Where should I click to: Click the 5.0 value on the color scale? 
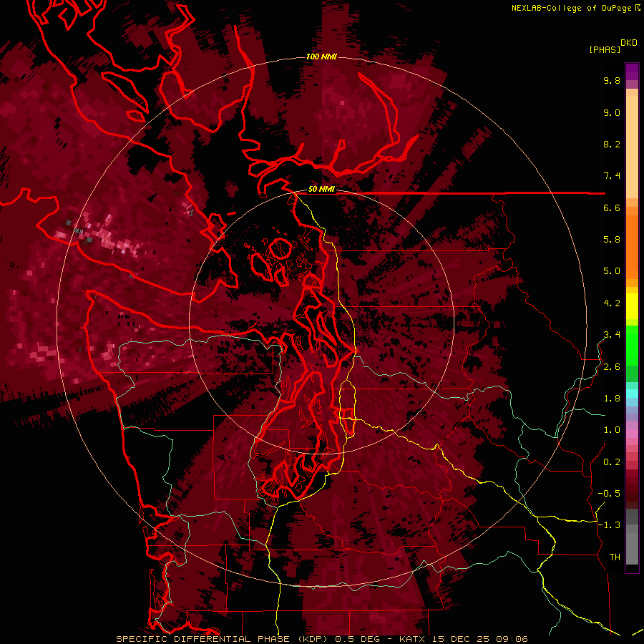coord(612,271)
